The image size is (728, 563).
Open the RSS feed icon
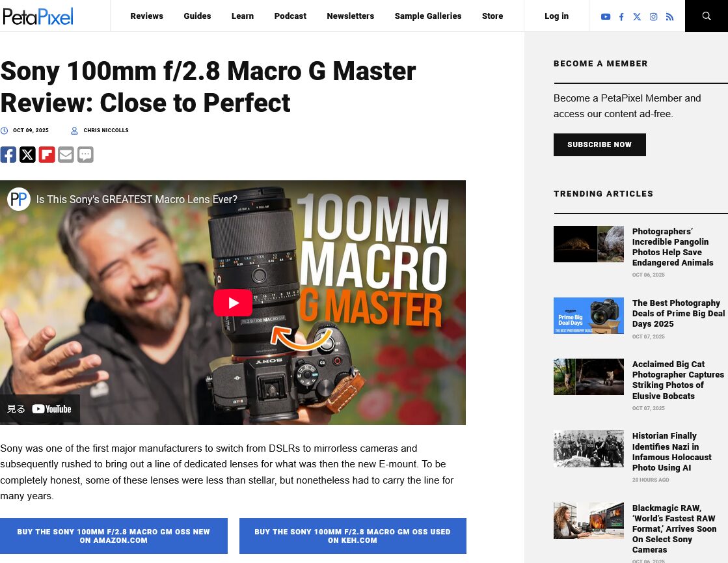[x=669, y=17]
